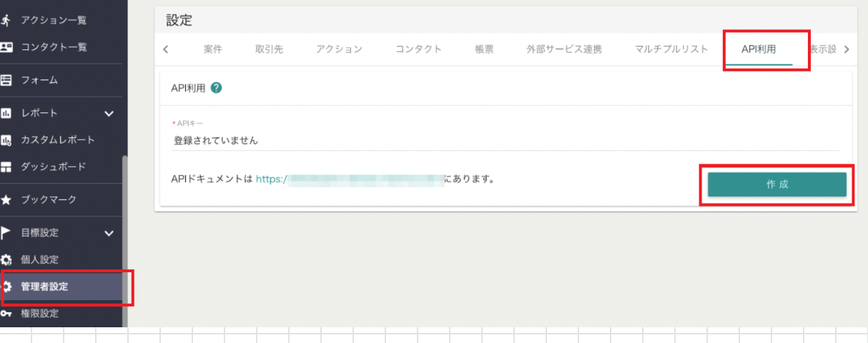This screenshot has width=868, height=343.
Task: Open help icon next to API利用
Action: point(216,88)
